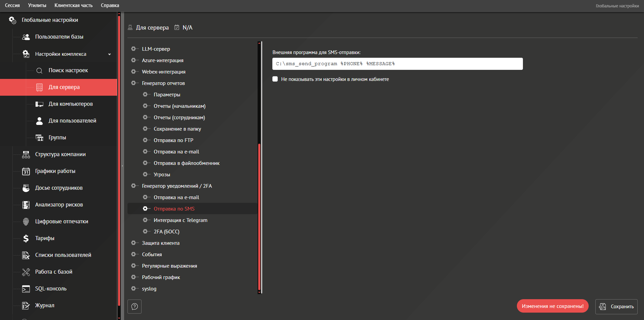
Task: Click the SQL console icon
Action: point(26,289)
